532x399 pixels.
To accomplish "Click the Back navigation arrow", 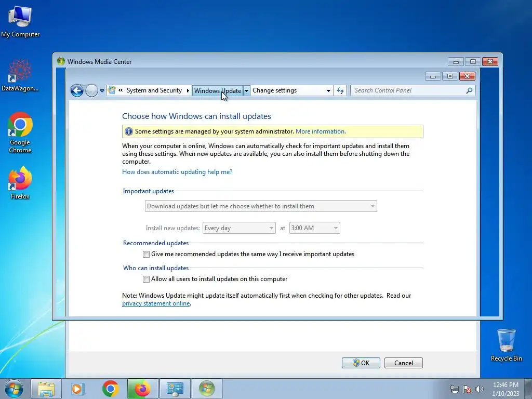I will coord(77,90).
